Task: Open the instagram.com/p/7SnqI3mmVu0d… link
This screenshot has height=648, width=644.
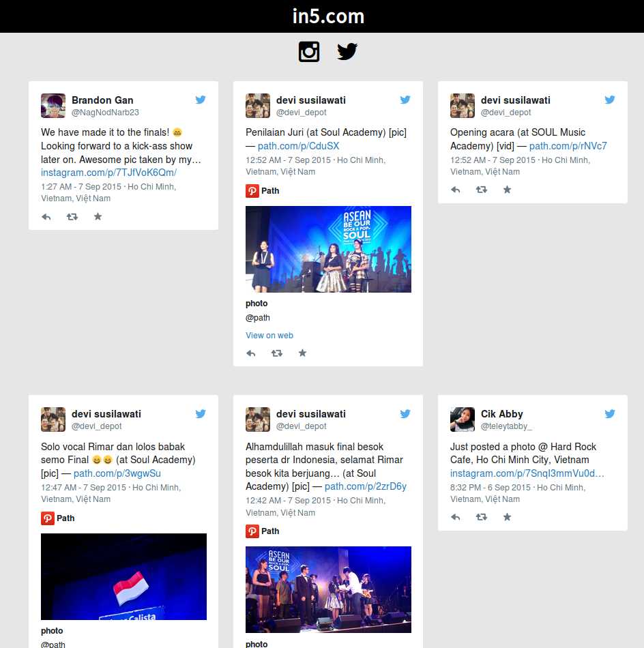Action: (x=527, y=473)
